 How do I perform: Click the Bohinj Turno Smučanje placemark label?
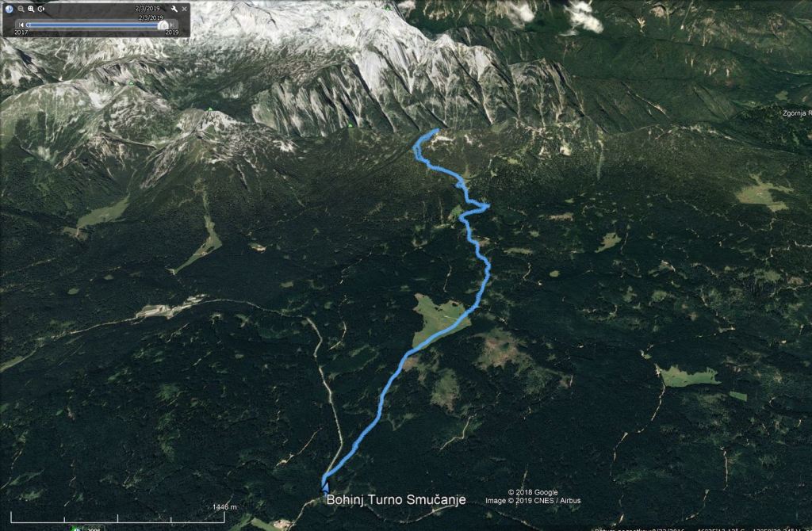click(396, 499)
